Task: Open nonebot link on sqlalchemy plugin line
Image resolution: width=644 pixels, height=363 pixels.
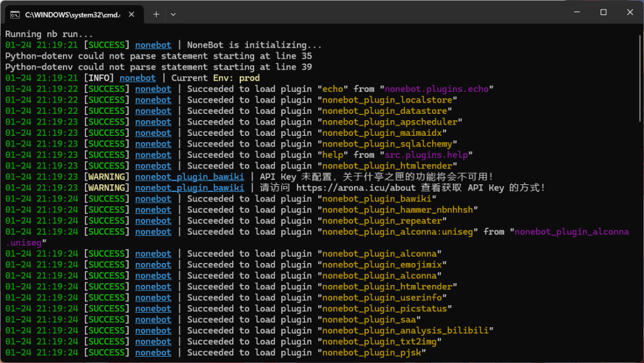Action: pyautogui.click(x=153, y=143)
